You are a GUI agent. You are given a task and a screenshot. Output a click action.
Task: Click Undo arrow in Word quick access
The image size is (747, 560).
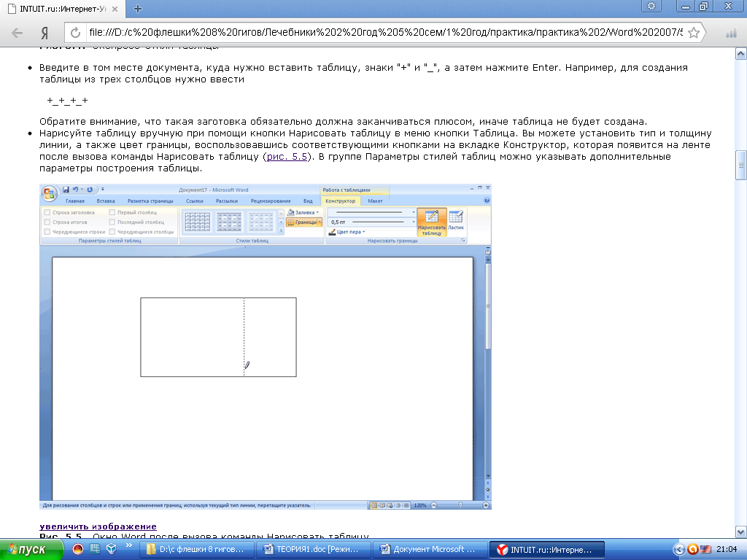(x=75, y=190)
